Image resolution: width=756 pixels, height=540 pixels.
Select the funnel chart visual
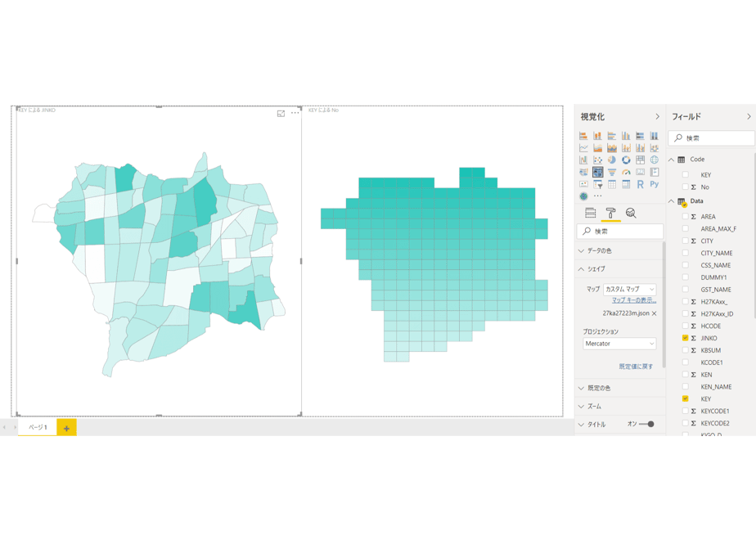[612, 172]
